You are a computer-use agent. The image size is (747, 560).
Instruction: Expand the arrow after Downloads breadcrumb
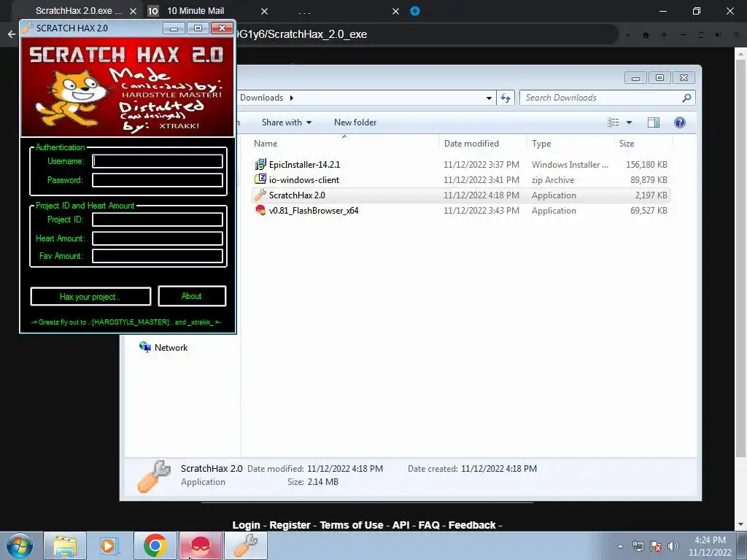(292, 98)
